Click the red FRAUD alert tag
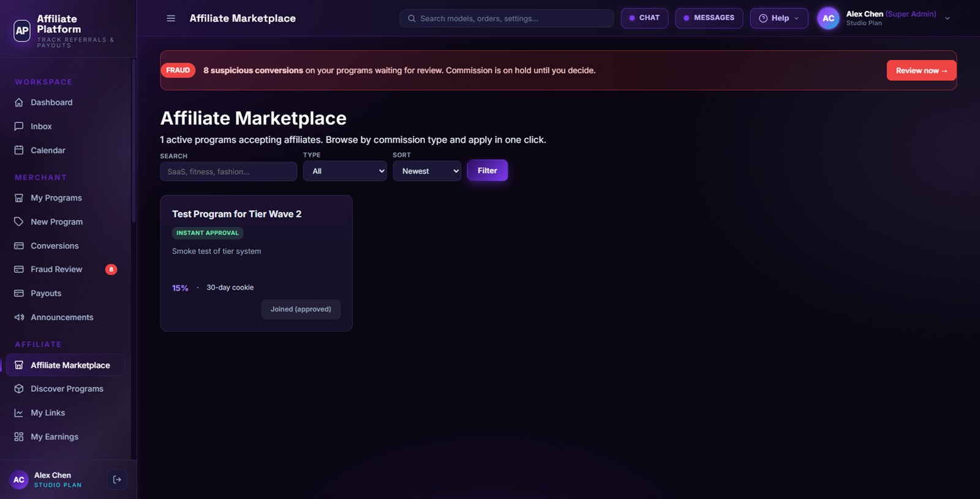 pyautogui.click(x=178, y=70)
